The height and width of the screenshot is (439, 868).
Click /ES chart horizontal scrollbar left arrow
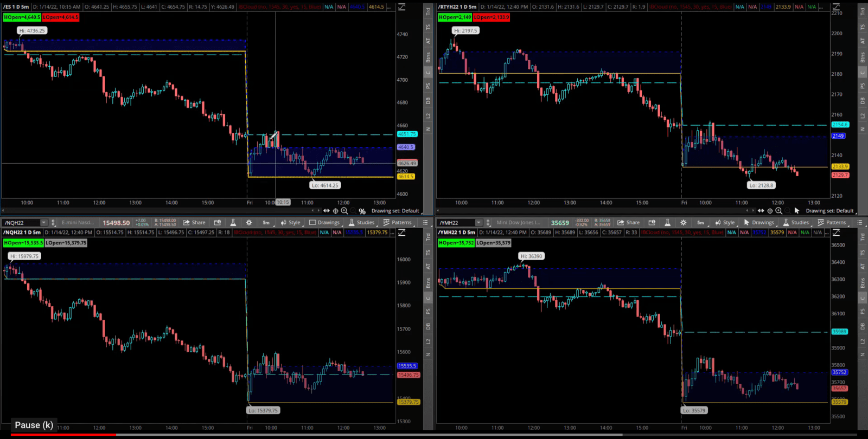[x=3, y=211]
